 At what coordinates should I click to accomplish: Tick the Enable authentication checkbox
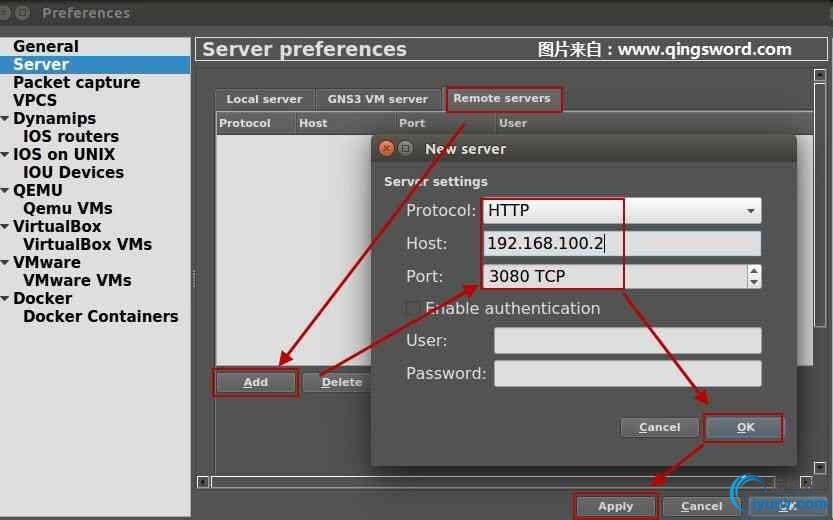tap(412, 309)
